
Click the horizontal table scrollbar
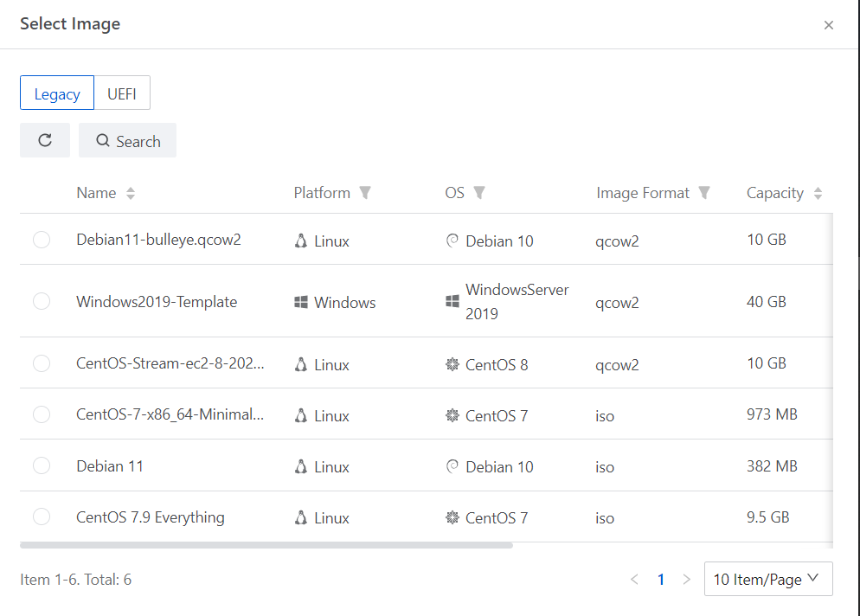point(266,546)
